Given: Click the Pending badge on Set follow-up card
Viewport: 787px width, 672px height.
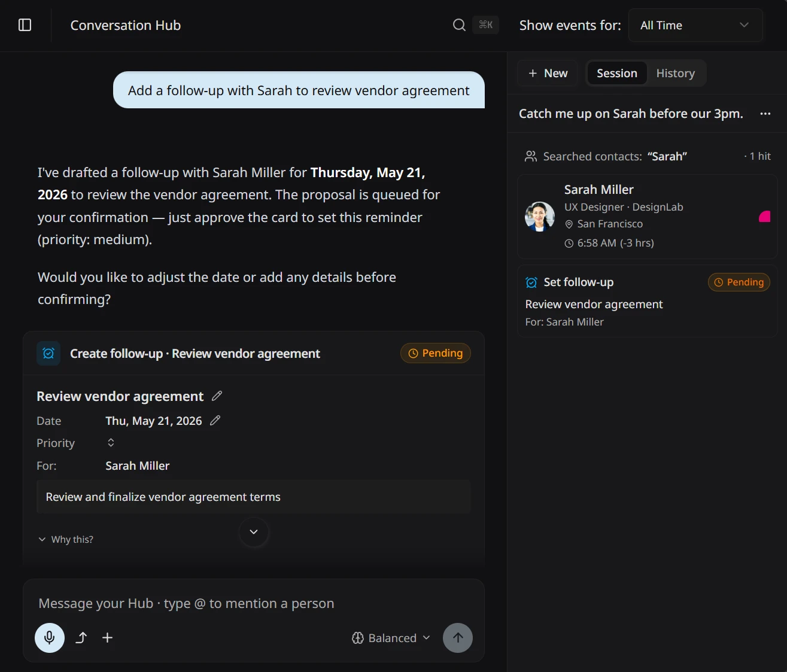Looking at the screenshot, I should pos(739,282).
